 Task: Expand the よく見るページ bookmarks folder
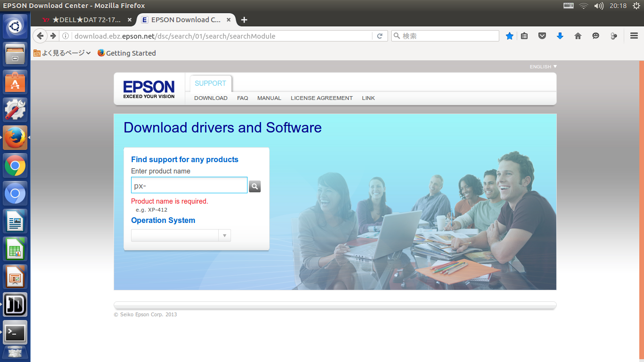click(62, 53)
